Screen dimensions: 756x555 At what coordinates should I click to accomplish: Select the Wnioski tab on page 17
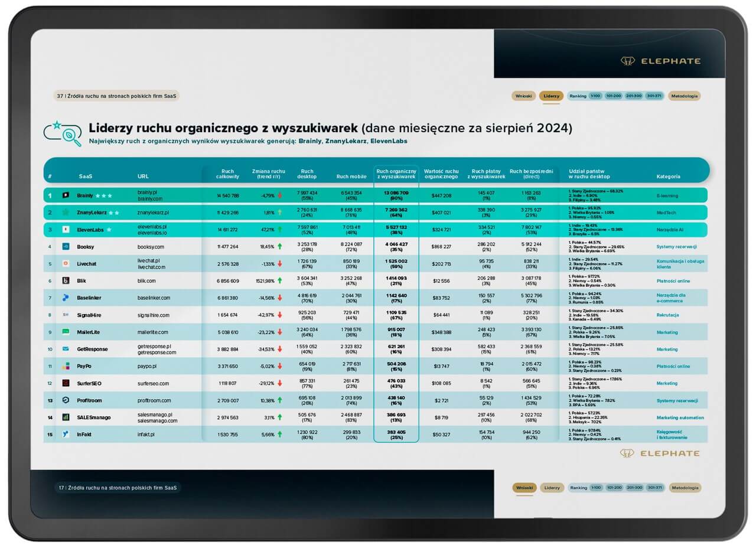pos(523,488)
